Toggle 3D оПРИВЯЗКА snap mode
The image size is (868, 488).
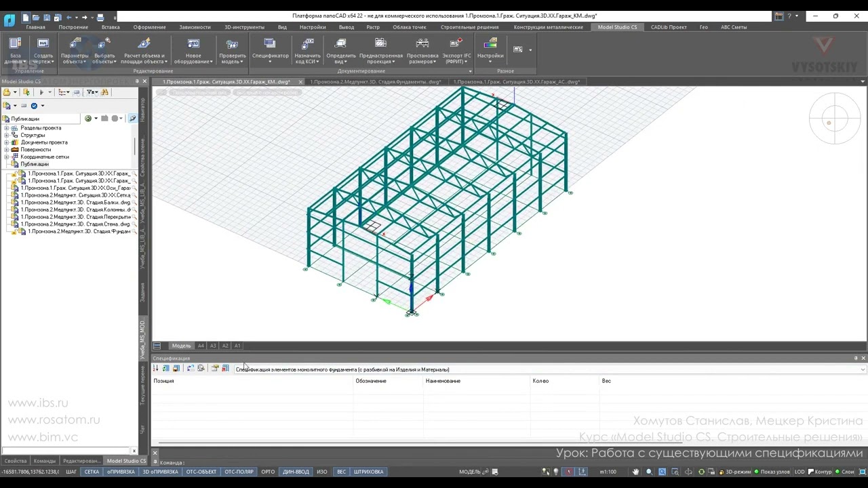click(161, 472)
